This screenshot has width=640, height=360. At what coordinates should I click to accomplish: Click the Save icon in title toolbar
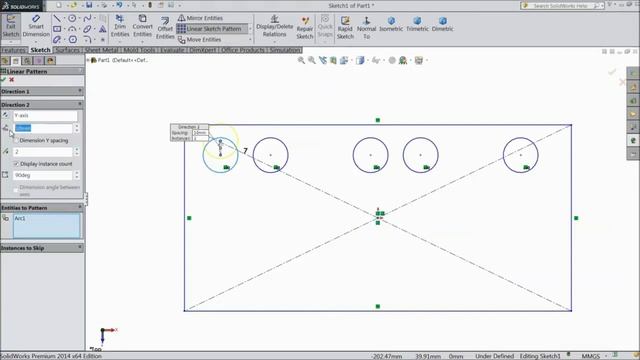89,5
